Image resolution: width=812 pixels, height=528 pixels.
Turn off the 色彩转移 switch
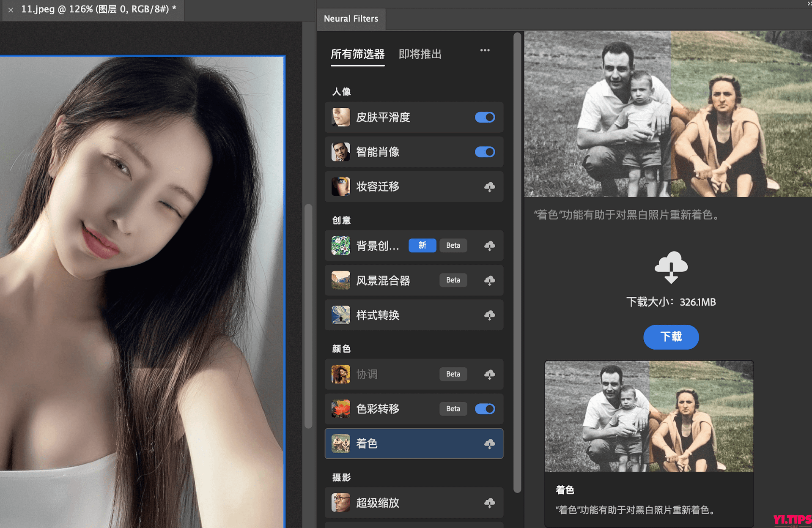pyautogui.click(x=485, y=409)
